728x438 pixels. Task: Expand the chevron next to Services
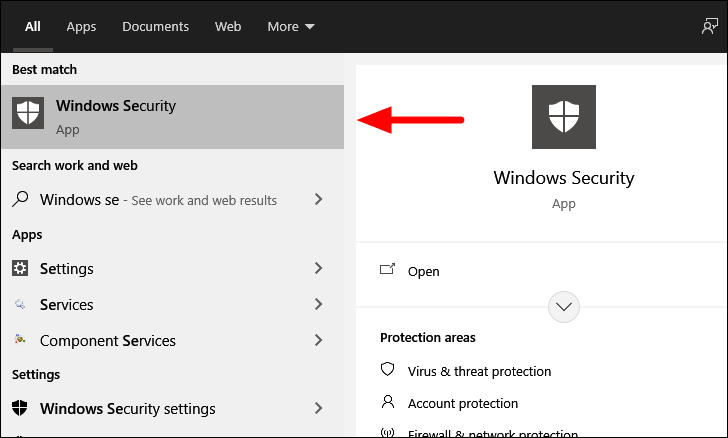(318, 304)
